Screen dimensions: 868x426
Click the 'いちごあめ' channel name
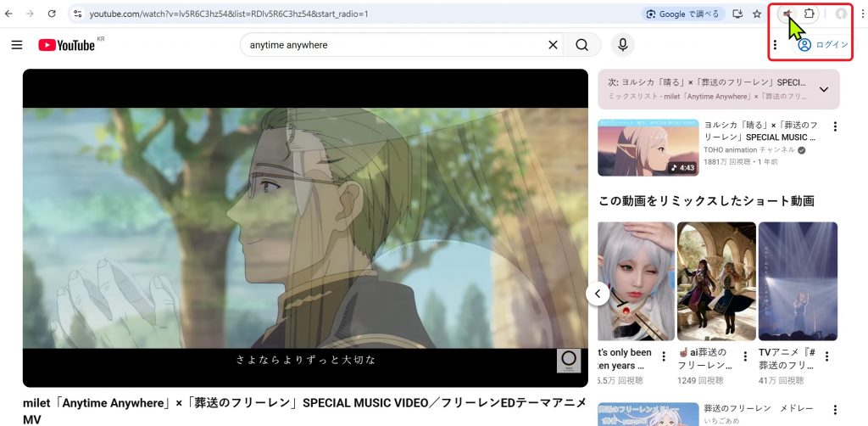point(722,421)
